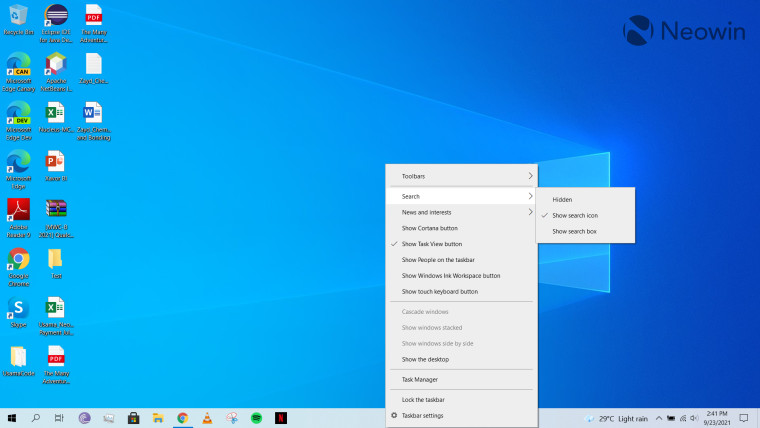Launch VLC media player from taskbar

click(207, 418)
